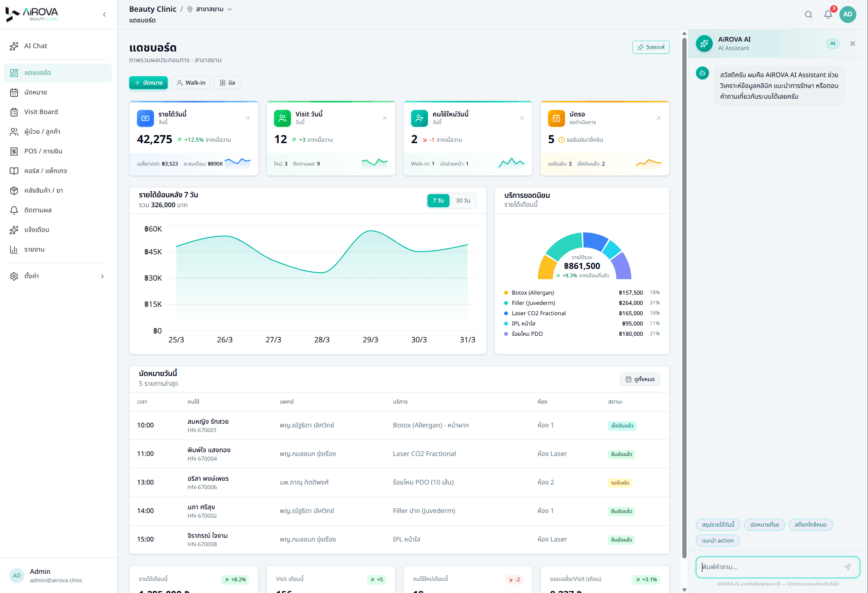This screenshot has height=593, width=868.
Task: Click Botox (Allergan) legend swatch
Action: point(506,293)
